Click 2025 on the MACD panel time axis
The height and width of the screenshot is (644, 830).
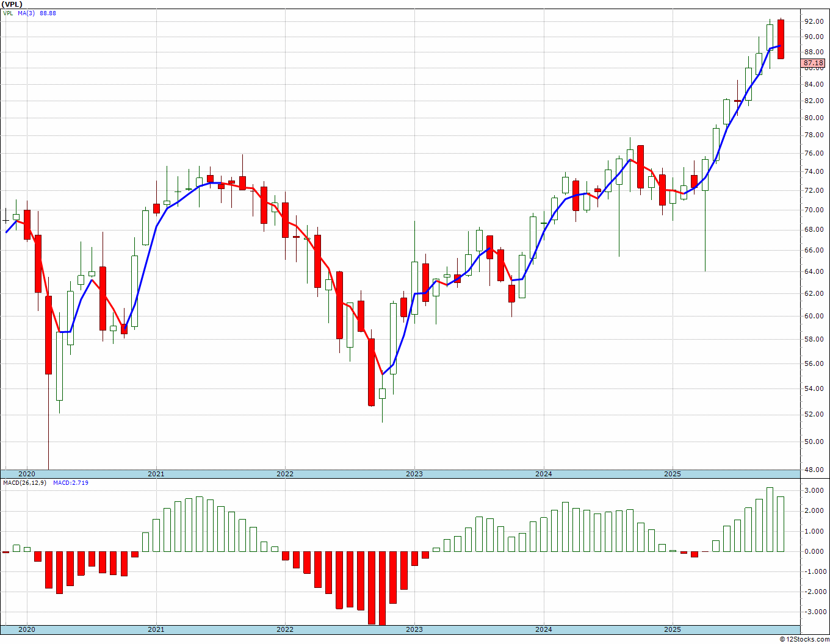point(673,629)
